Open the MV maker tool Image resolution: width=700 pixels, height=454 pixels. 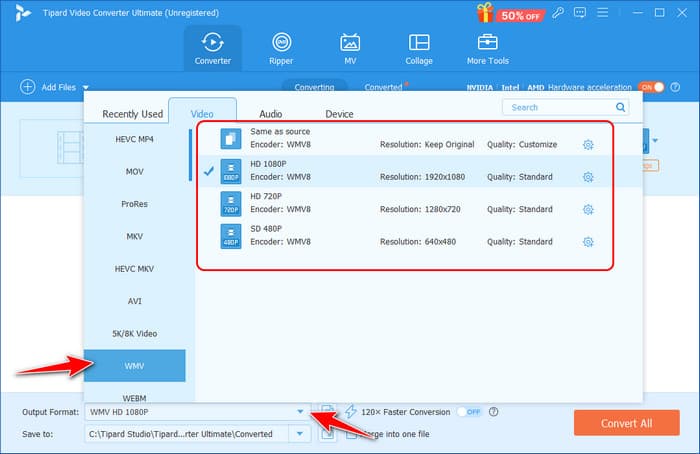(350, 49)
